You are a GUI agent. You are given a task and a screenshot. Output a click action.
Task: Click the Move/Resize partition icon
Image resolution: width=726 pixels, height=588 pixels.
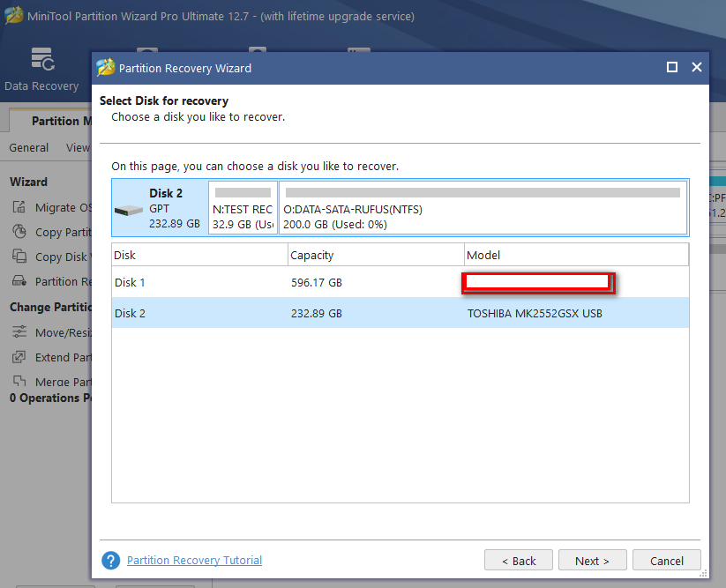coord(19,331)
